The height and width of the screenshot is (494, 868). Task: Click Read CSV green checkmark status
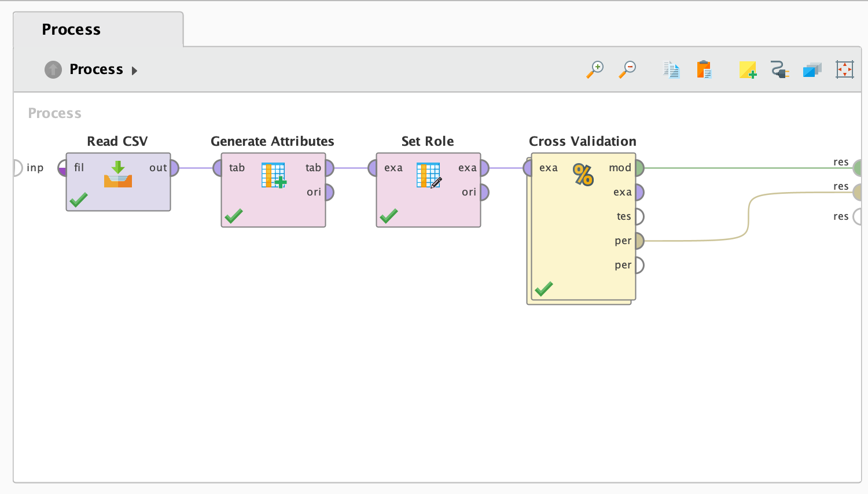coord(78,200)
